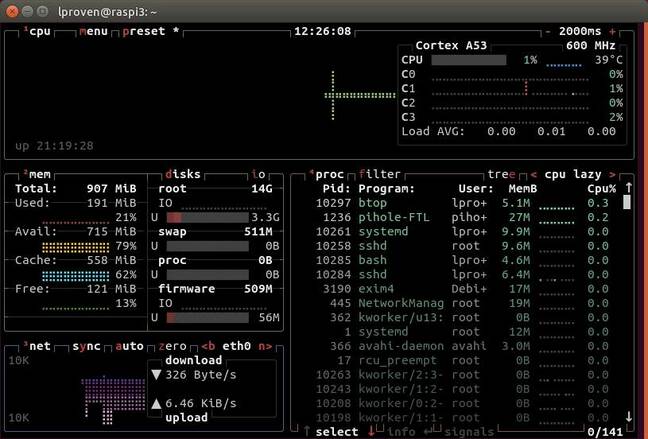
Task: Decrease update interval with minus sign
Action: [548, 31]
